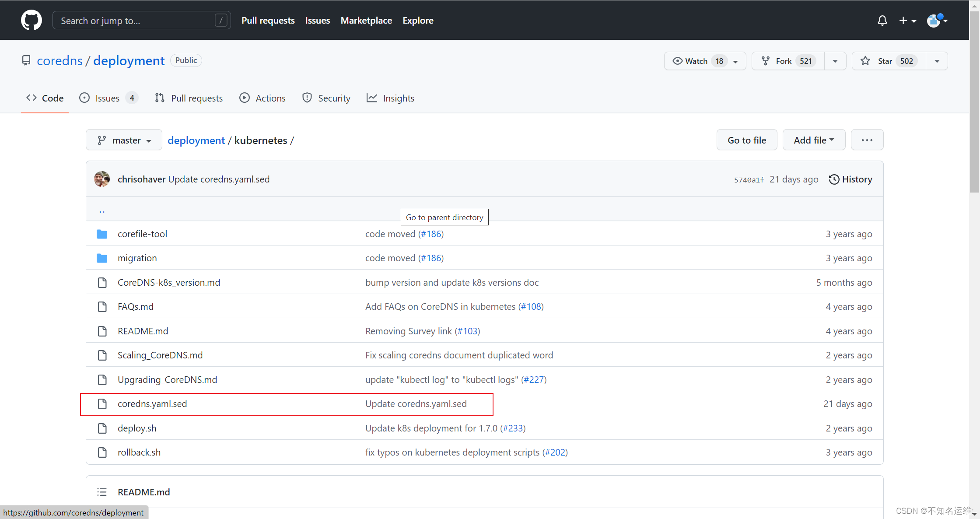Open README.md table of contents list icon
Viewport: 980px width, 519px height.
tap(102, 492)
